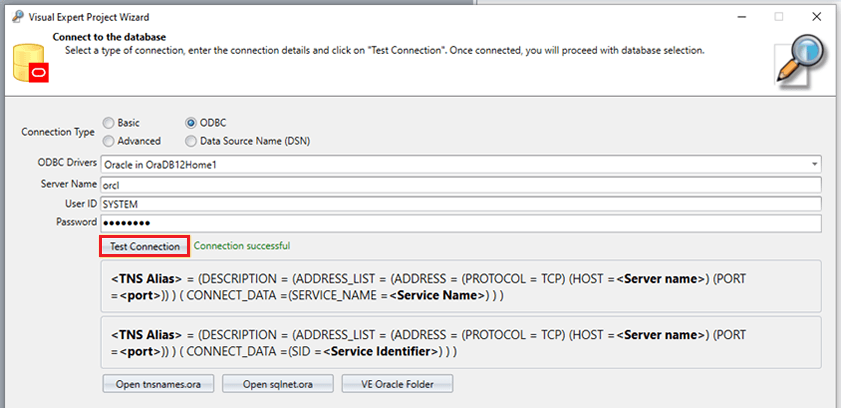Open tnsnames.ora file button
Viewport: 841px width, 408px height.
[x=158, y=384]
